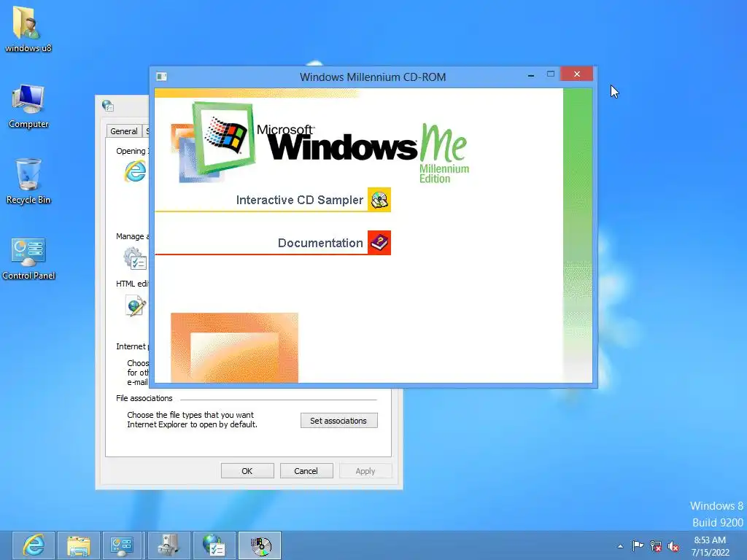Viewport: 747px width, 560px height.
Task: Click the Documentation link text
Action: click(320, 243)
